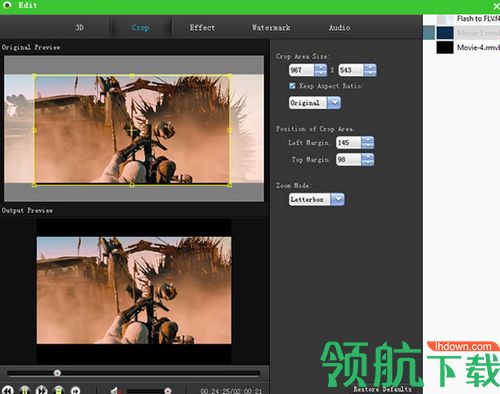This screenshot has height=394, width=500.
Task: Select Flash to FLV file in list
Action: [478, 19]
